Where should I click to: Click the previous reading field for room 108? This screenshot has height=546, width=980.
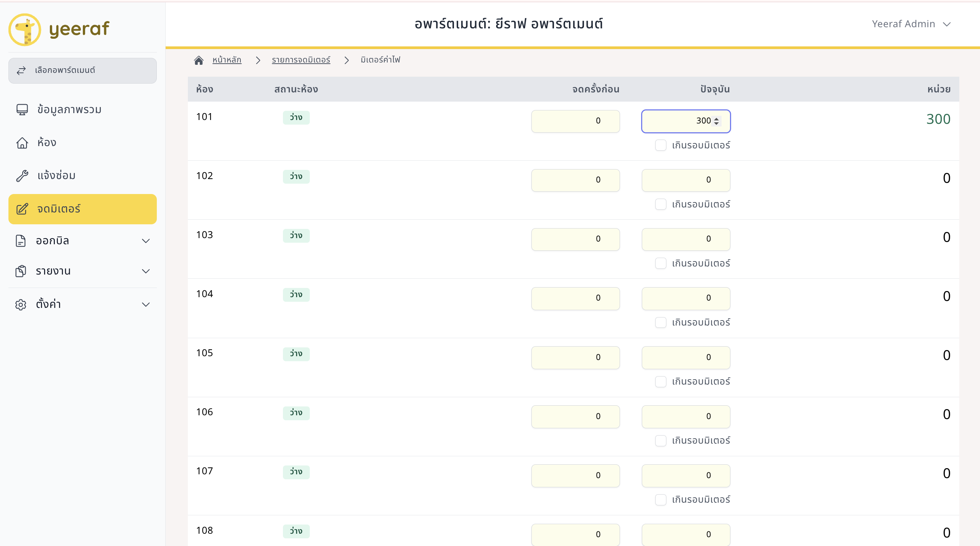pos(576,534)
